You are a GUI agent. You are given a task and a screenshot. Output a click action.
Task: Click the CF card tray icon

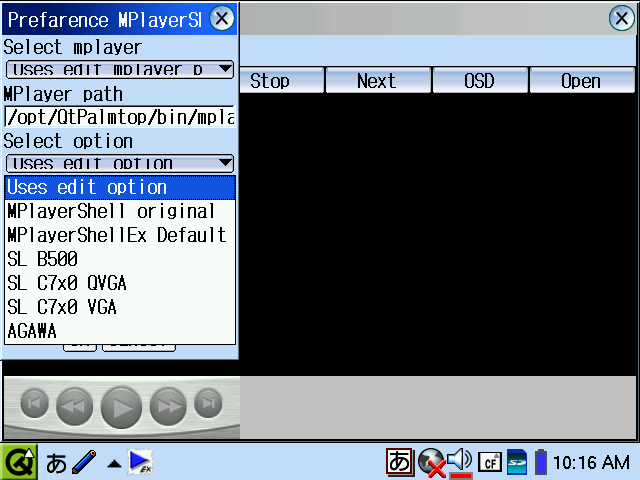coord(490,462)
